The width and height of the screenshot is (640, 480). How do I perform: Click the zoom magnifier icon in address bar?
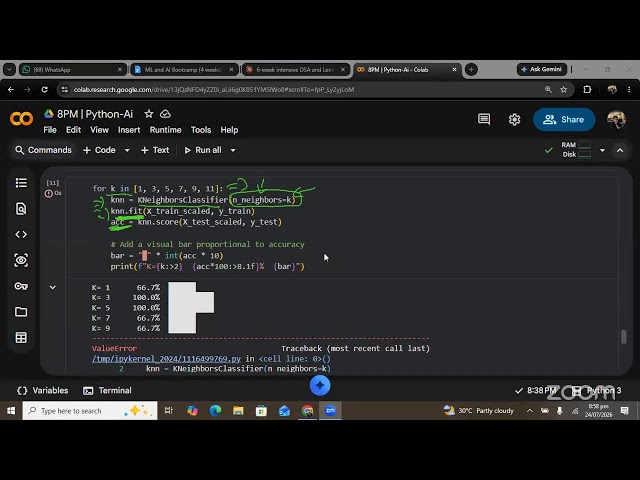click(x=548, y=89)
